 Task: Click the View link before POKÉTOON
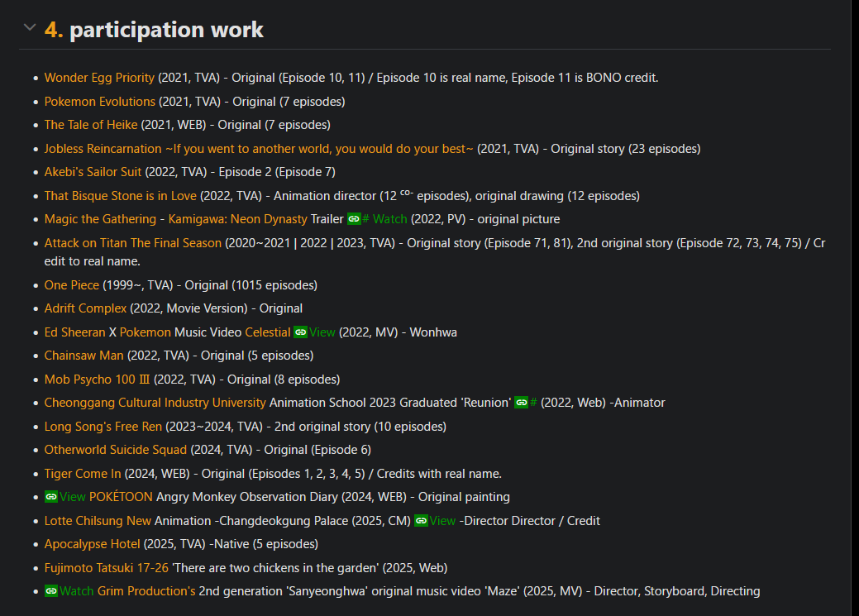coord(72,497)
